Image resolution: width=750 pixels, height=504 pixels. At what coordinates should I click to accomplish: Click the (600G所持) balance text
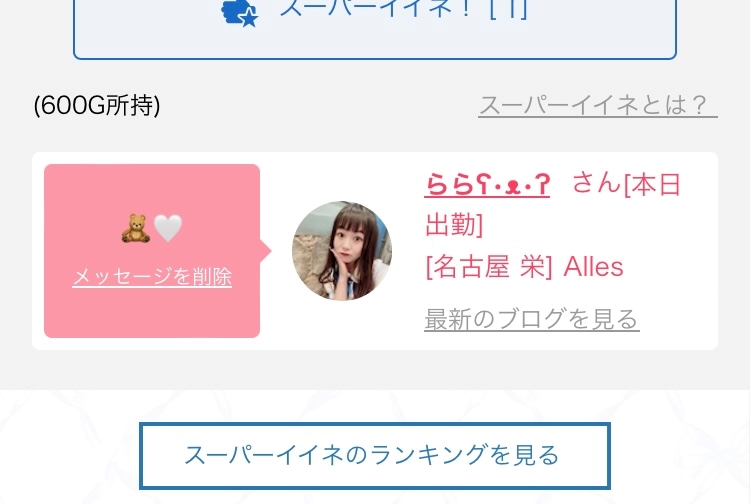97,105
